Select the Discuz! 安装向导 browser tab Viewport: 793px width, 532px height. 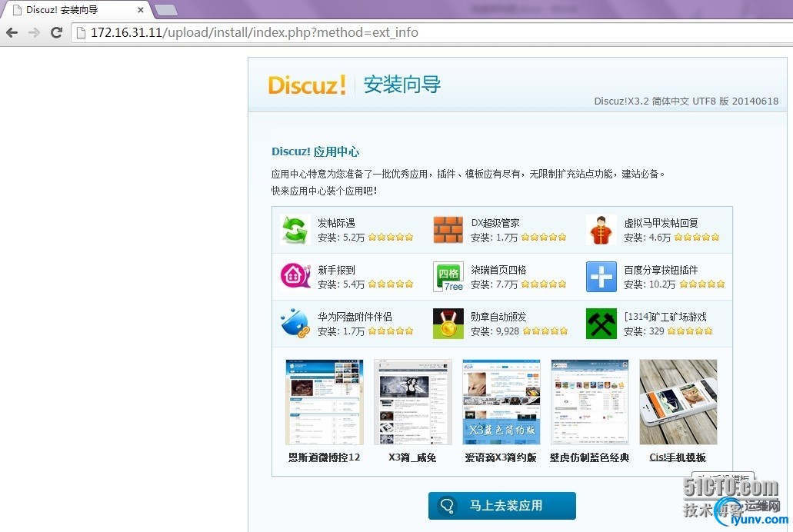[76, 9]
